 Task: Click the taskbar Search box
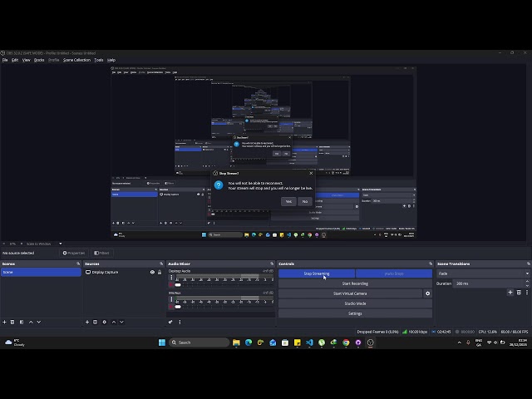coord(199,342)
